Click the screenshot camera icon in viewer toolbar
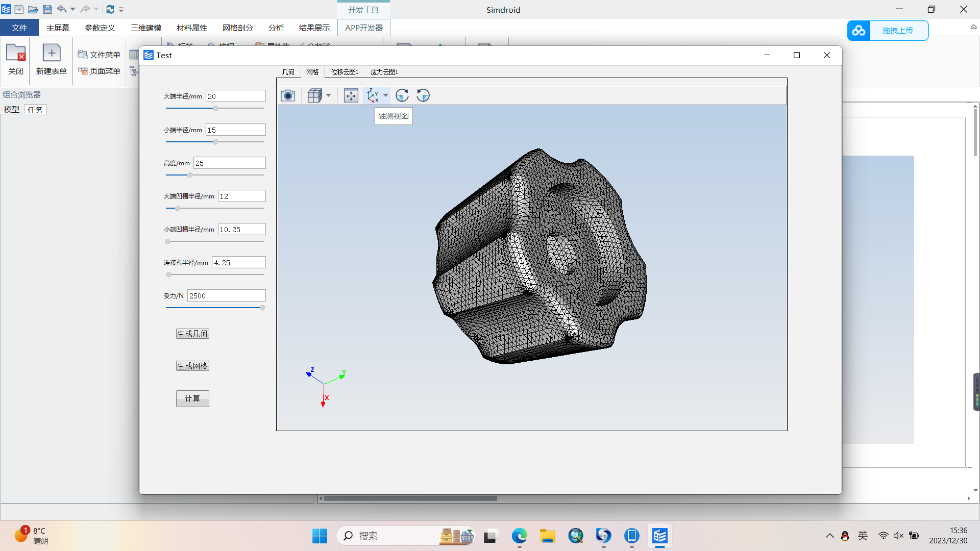 (288, 95)
